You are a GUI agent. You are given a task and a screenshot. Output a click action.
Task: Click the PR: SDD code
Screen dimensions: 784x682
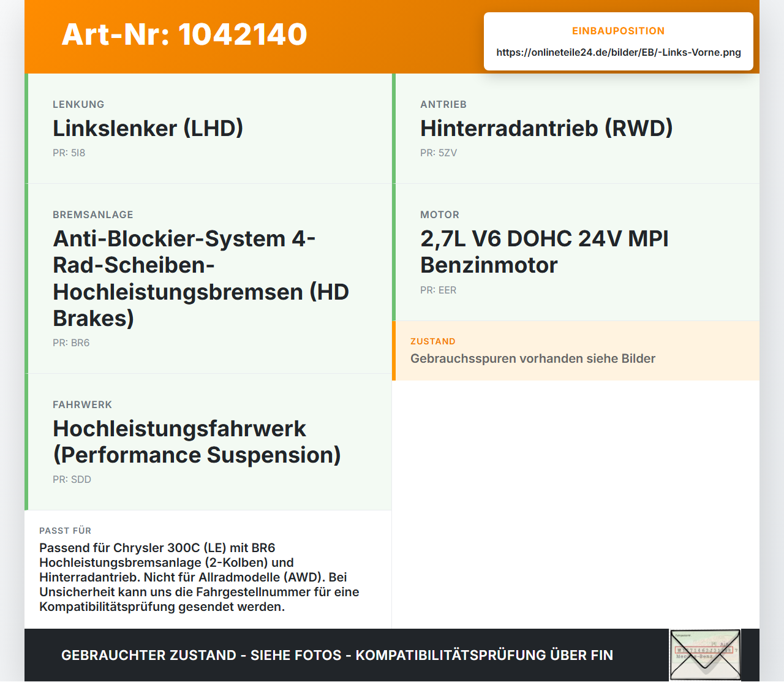[72, 479]
